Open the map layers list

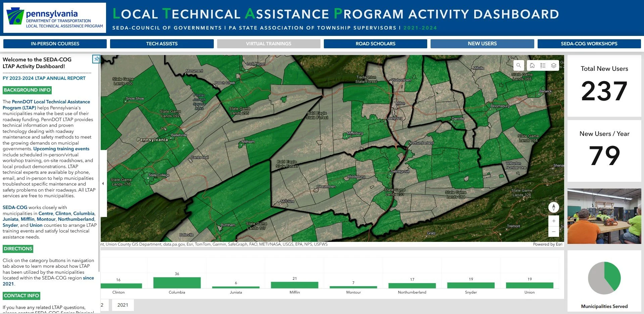coord(554,65)
